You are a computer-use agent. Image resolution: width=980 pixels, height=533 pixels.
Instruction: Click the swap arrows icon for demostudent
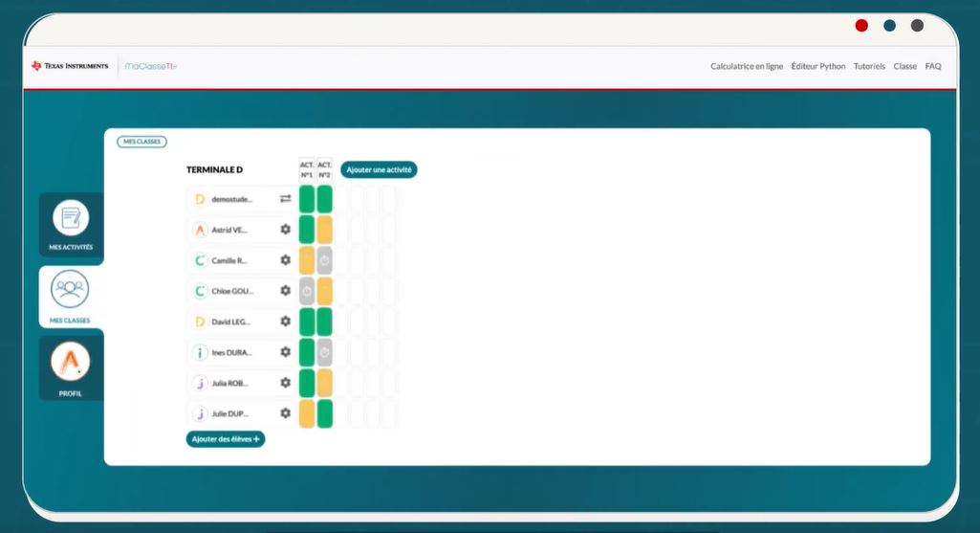pos(285,199)
